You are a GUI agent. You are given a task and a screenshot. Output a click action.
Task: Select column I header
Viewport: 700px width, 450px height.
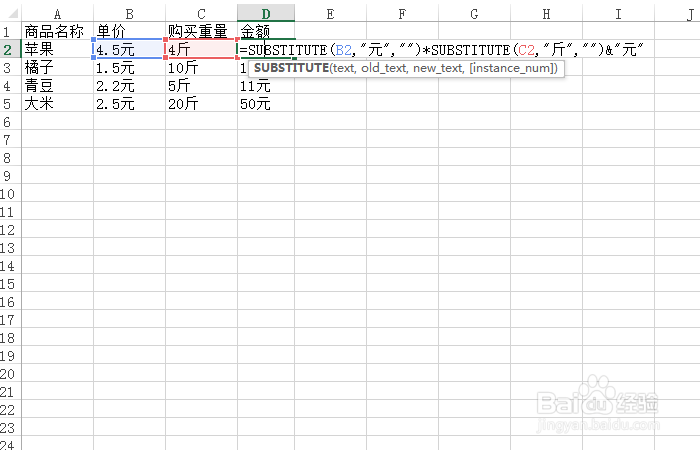(618, 14)
